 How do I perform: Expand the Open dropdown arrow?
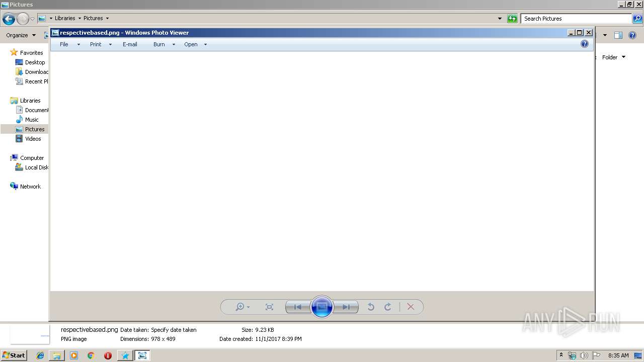click(x=205, y=45)
